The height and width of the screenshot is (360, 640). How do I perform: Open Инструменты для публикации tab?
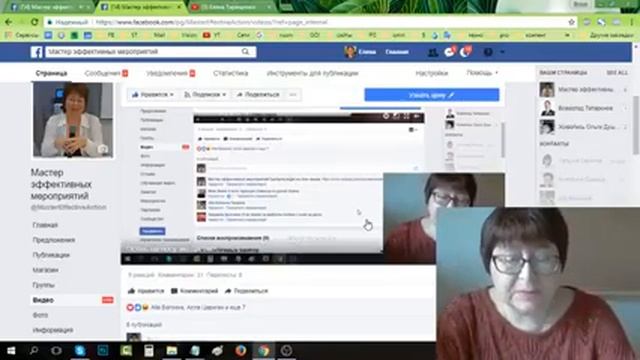click(x=313, y=73)
